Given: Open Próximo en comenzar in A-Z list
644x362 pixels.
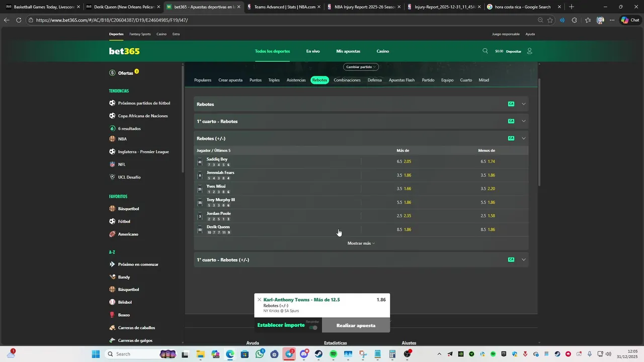Looking at the screenshot, I should (138, 264).
